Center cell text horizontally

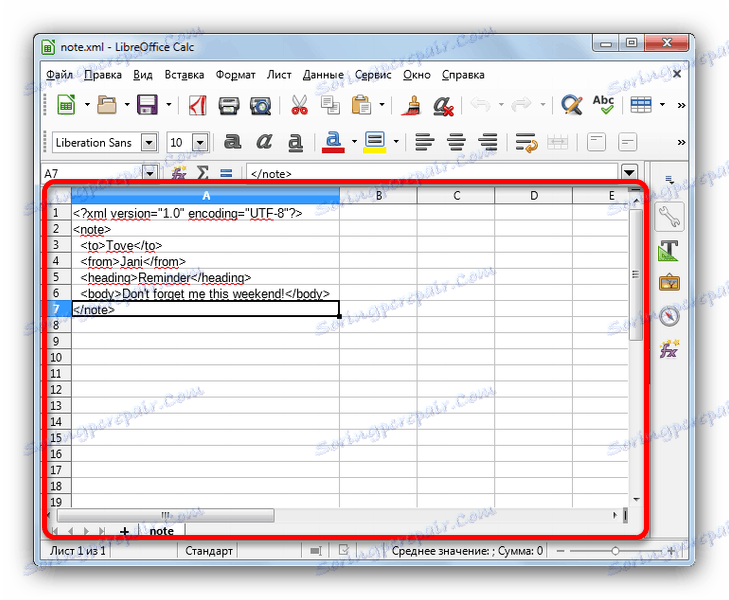(x=456, y=142)
